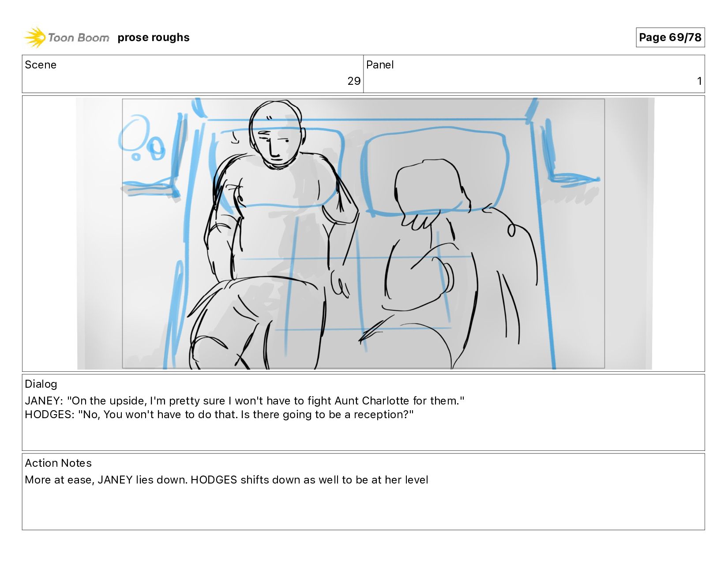Click the Toon Boom wordmark text
The height and width of the screenshot is (563, 728).
79,38
